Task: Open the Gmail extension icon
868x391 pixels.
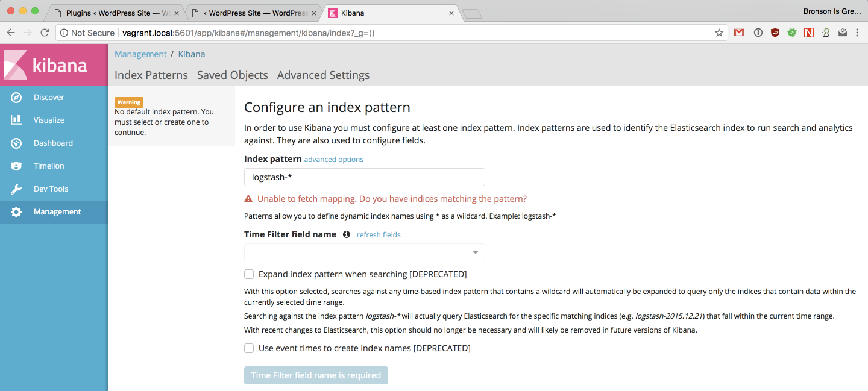Action: click(x=739, y=33)
